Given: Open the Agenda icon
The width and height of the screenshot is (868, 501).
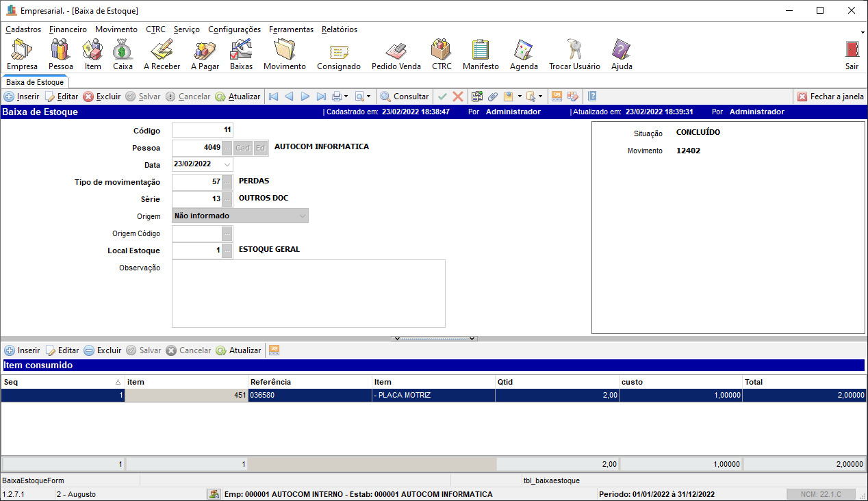Looking at the screenshot, I should pyautogui.click(x=524, y=54).
